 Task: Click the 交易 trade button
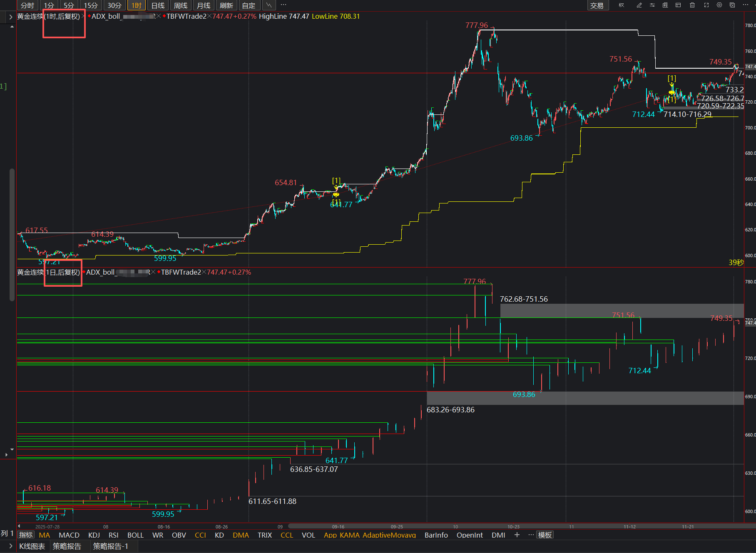pos(597,5)
